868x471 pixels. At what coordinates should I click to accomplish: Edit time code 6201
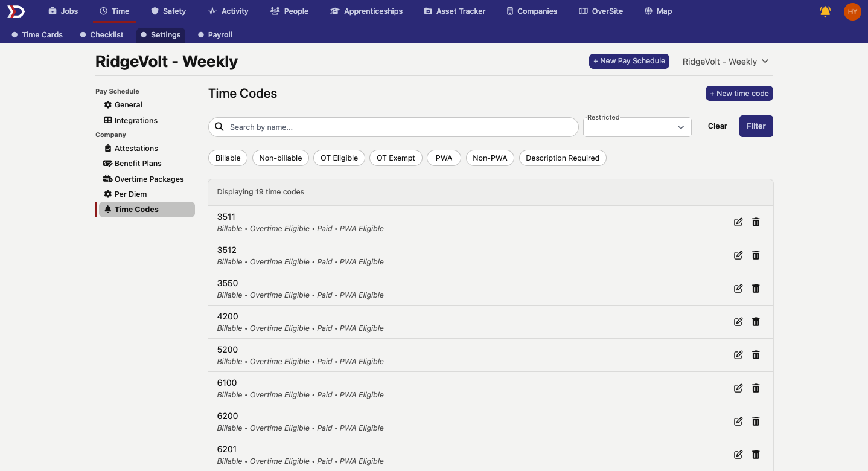(x=738, y=455)
